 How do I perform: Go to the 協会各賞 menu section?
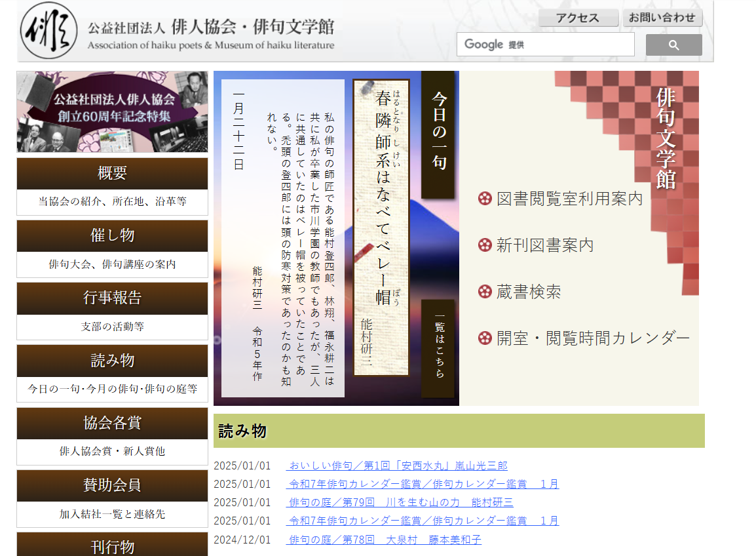click(x=112, y=424)
